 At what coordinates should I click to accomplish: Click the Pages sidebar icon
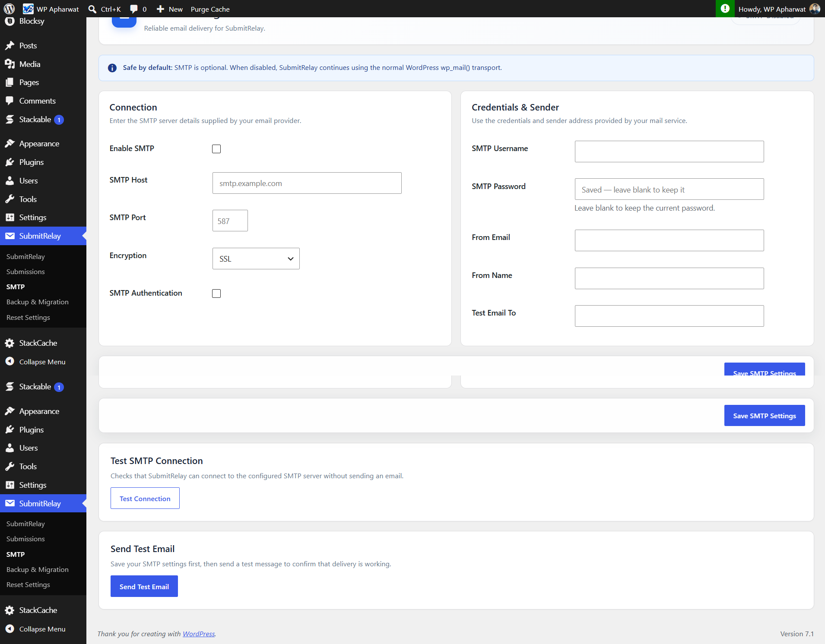coord(10,82)
